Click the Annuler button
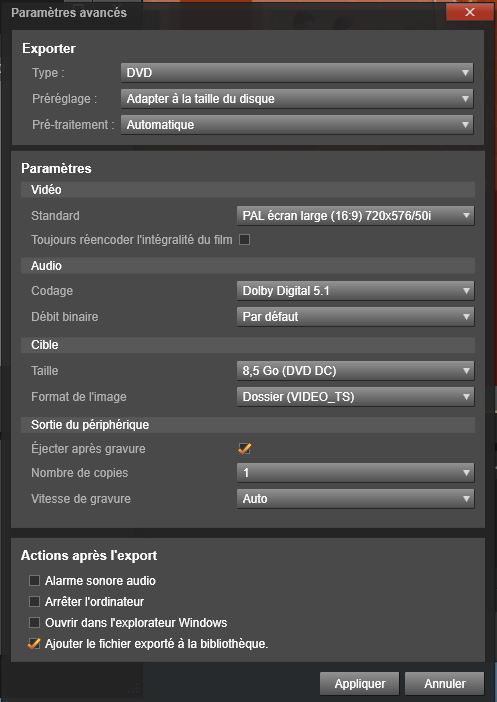This screenshot has width=497, height=702. coord(445,684)
